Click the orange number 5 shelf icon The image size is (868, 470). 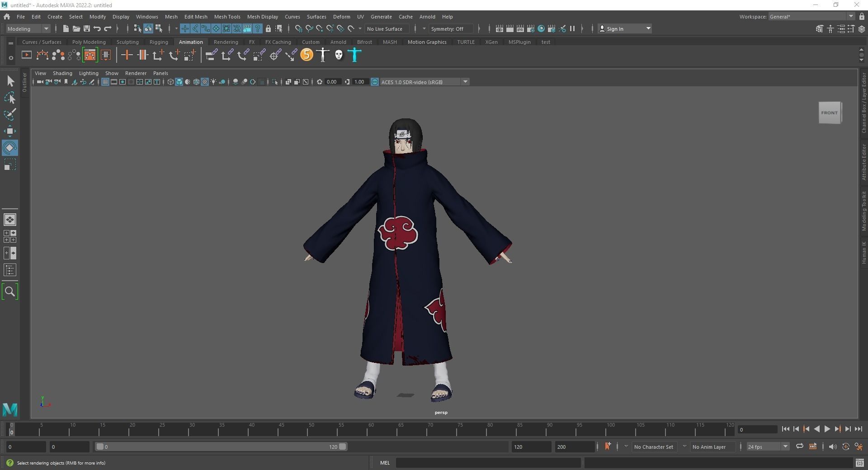coord(307,55)
